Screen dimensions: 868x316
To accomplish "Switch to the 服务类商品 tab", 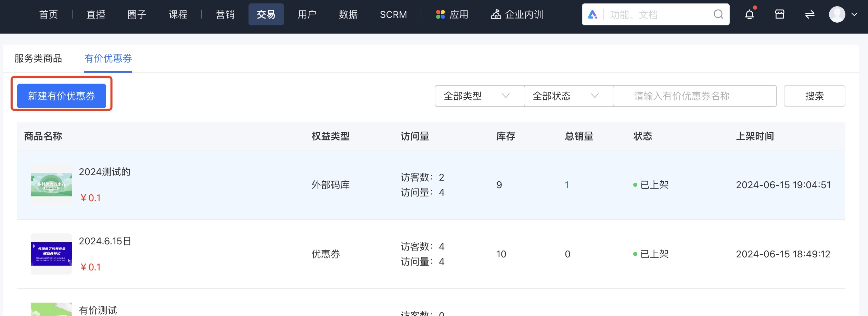I will coord(38,58).
